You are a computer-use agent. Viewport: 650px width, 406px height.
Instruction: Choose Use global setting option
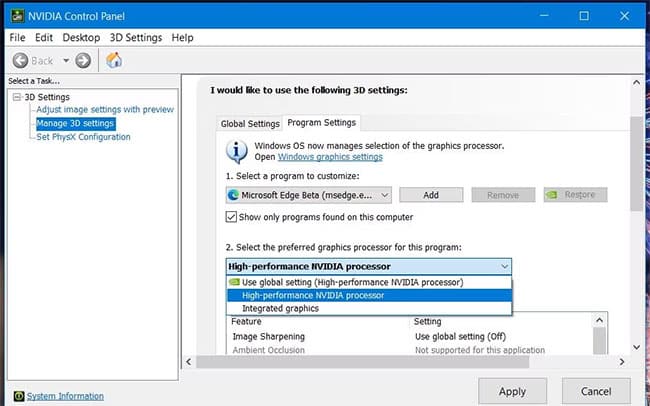click(x=369, y=282)
